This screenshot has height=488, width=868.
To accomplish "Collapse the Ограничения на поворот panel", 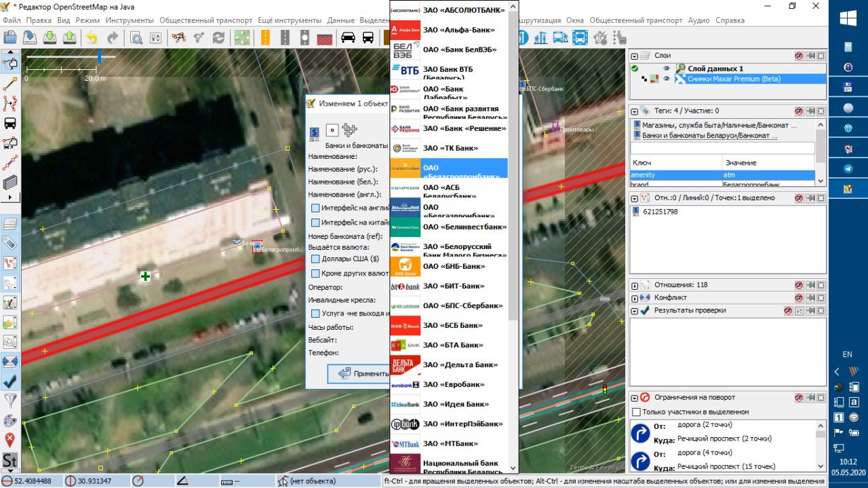I will [x=635, y=397].
